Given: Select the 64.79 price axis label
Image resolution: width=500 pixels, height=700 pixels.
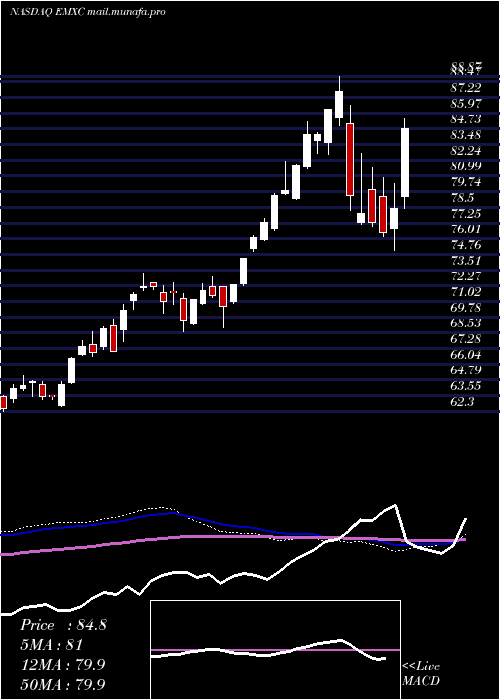Looking at the screenshot, I should pos(466,370).
